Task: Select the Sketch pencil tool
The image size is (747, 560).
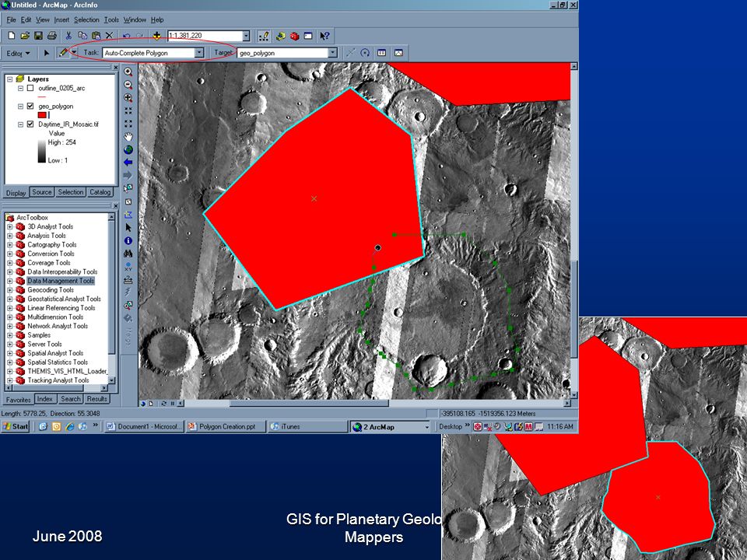Action: (x=63, y=53)
